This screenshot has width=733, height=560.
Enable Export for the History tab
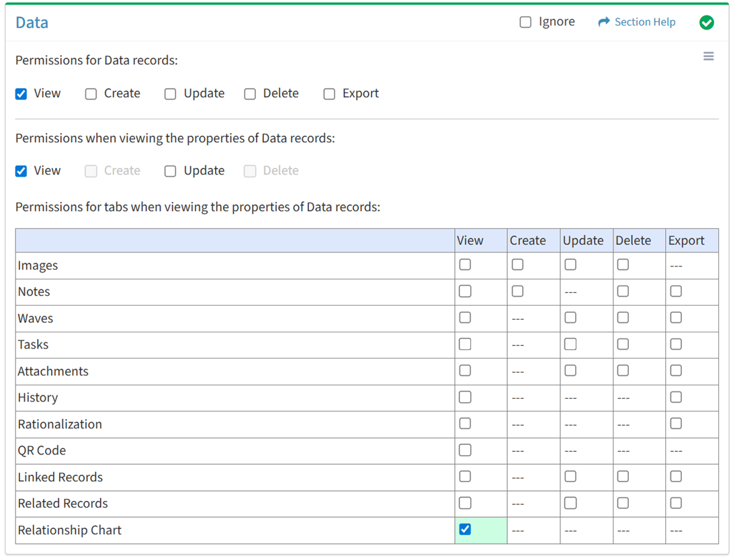pyautogui.click(x=676, y=397)
